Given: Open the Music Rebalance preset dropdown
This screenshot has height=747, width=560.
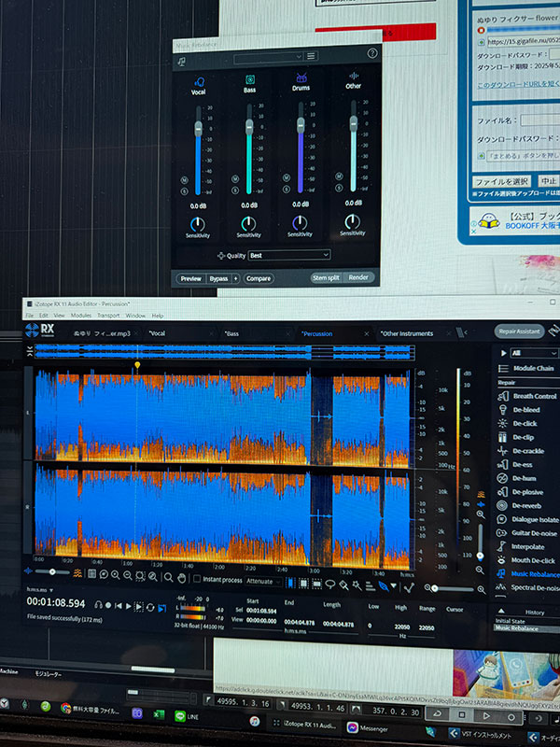Looking at the screenshot, I should coord(269,57).
